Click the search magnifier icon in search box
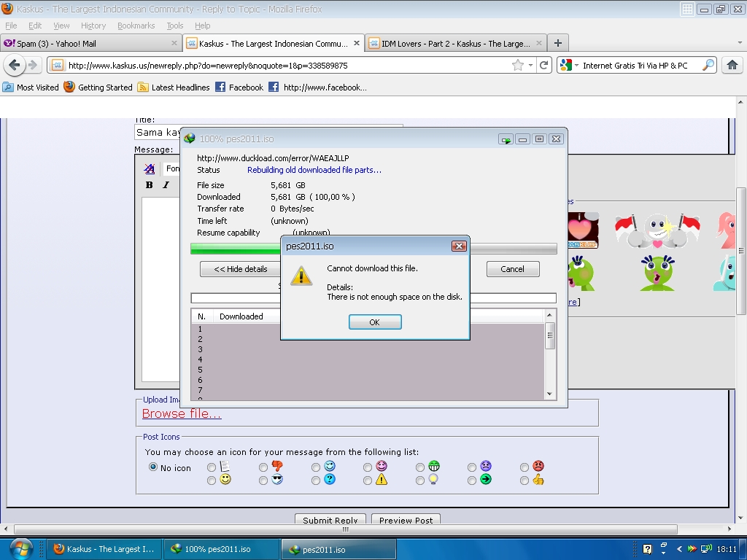The width and height of the screenshot is (747, 560). click(708, 65)
